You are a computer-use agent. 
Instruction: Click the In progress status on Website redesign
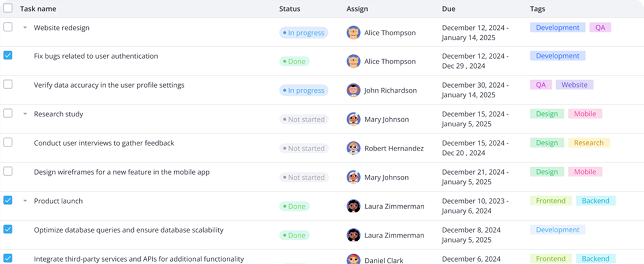click(x=304, y=33)
